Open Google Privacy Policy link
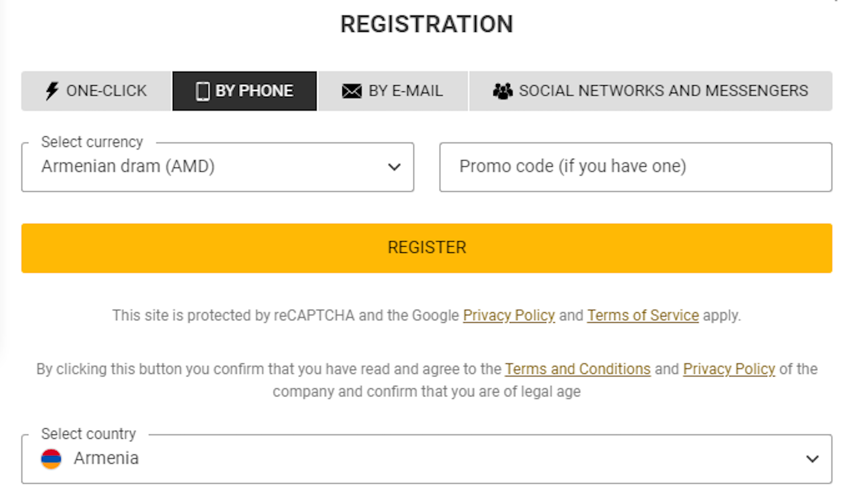 509,315
